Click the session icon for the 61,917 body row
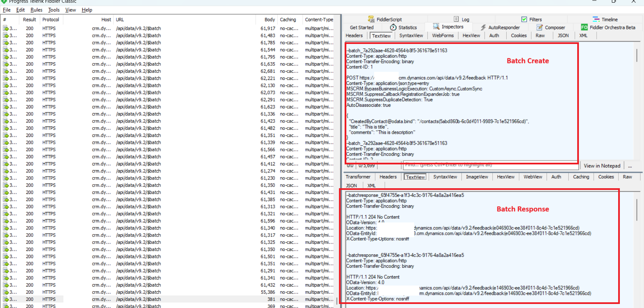 [6, 29]
